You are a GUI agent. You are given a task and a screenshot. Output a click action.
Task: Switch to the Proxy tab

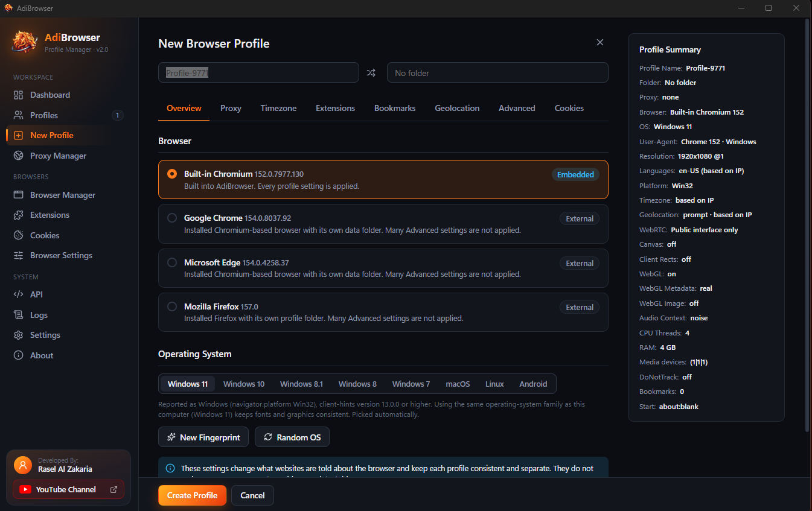tap(231, 108)
